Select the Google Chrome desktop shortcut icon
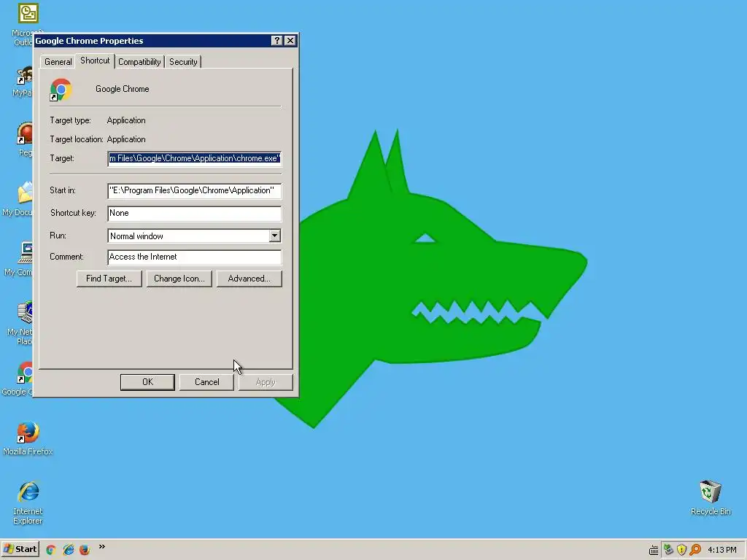 [25, 373]
